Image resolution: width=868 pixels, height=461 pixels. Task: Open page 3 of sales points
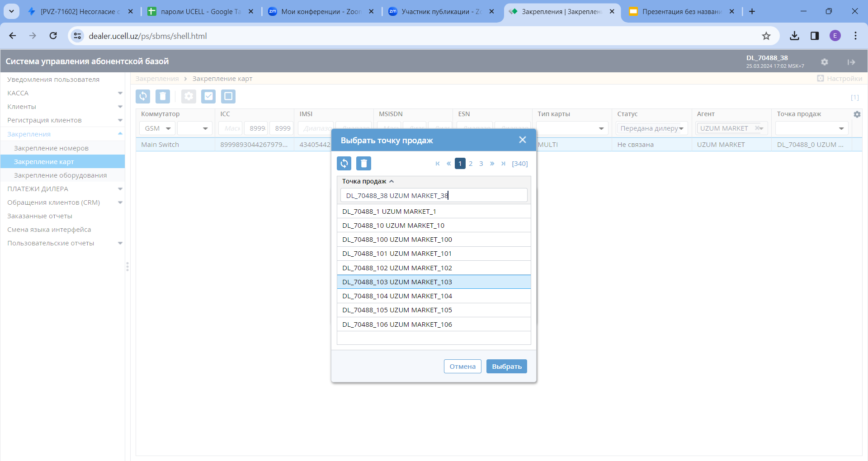coord(481,164)
